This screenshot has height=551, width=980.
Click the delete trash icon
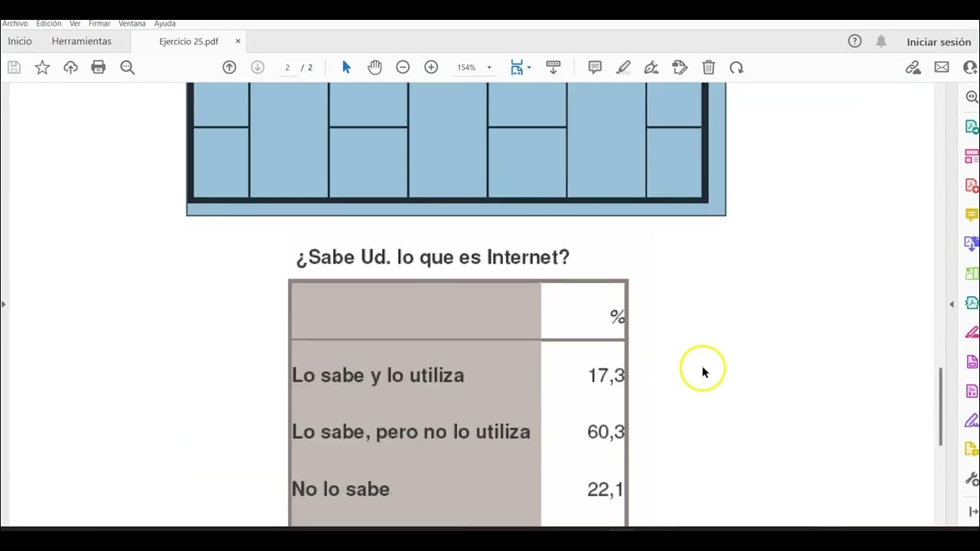pos(708,67)
